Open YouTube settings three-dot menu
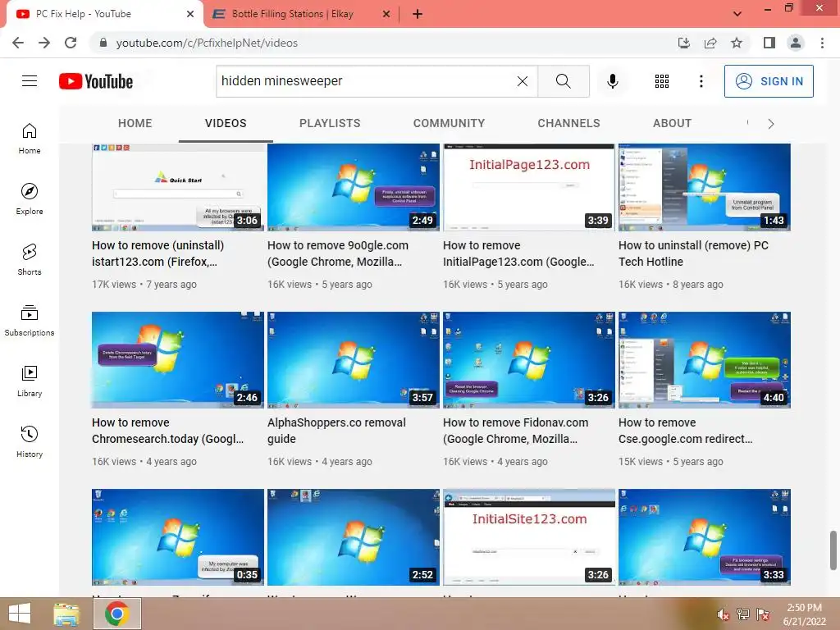The width and height of the screenshot is (840, 630). coord(701,81)
